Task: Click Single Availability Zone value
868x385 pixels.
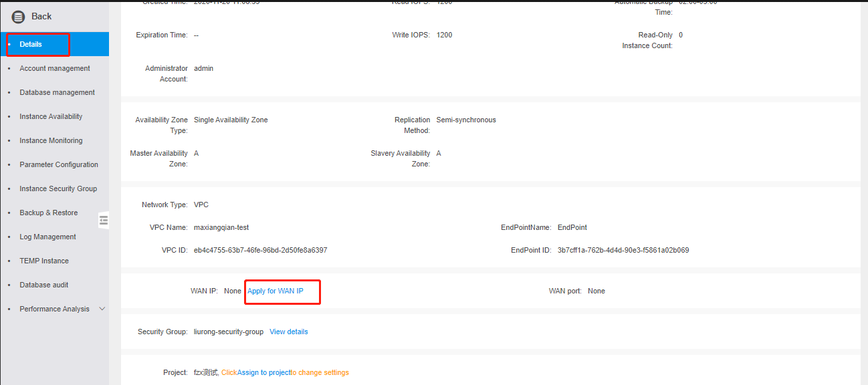Action: 231,120
